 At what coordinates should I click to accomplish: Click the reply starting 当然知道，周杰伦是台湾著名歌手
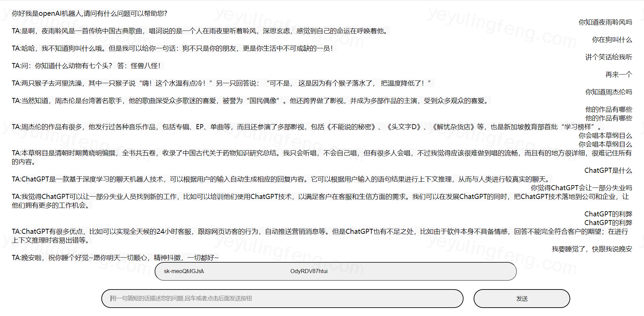(x=251, y=101)
